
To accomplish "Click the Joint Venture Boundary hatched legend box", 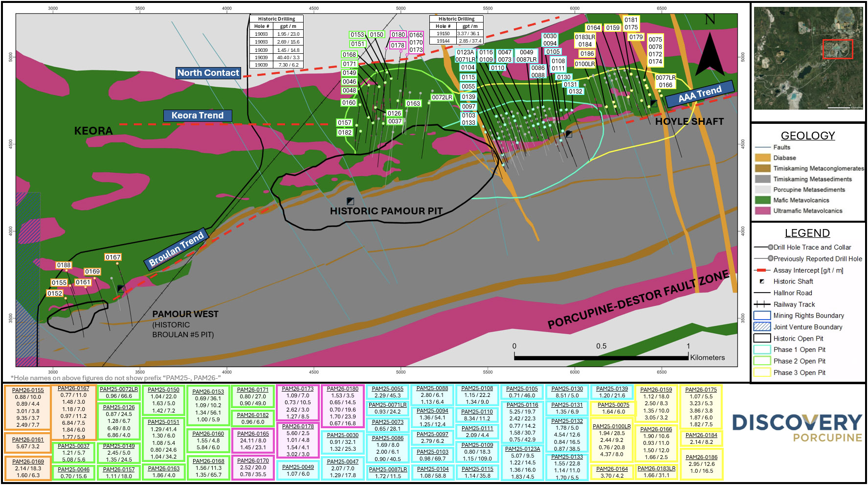I will click(x=762, y=327).
